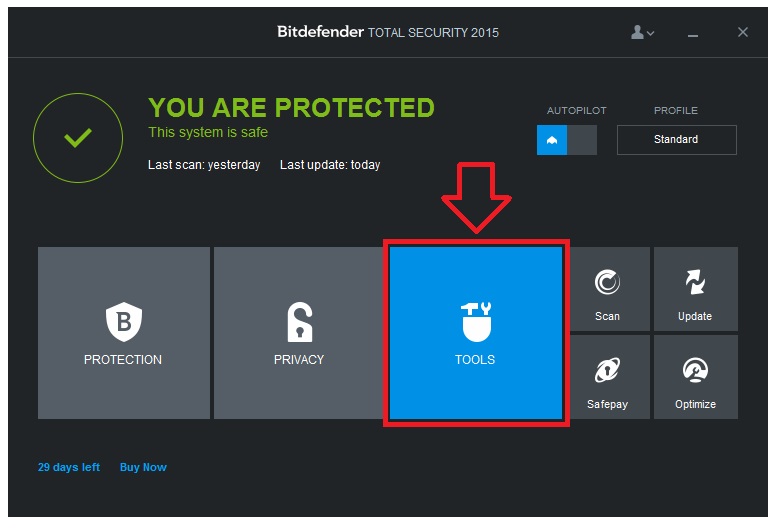The height and width of the screenshot is (532, 778).
Task: Close the Bitdefender window
Action: click(743, 32)
